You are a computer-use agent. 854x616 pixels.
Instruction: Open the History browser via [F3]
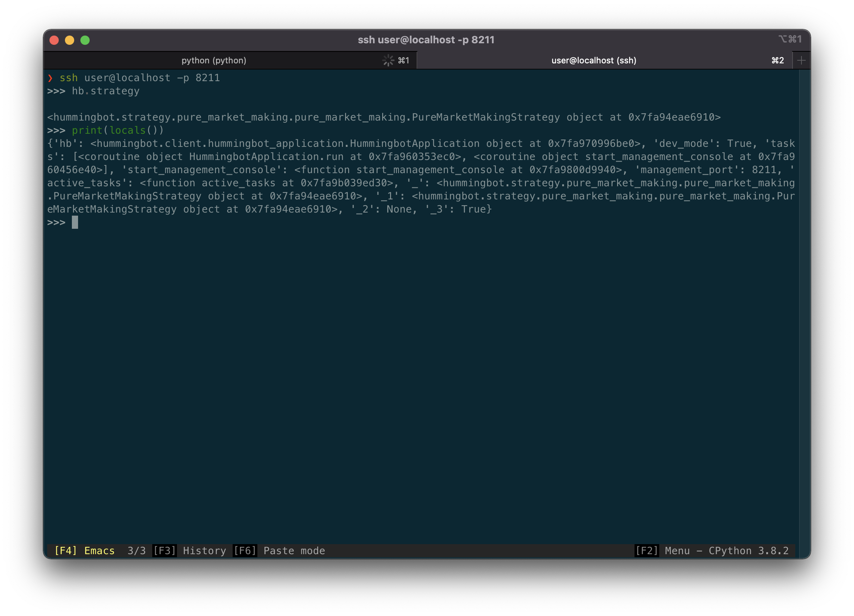(164, 550)
